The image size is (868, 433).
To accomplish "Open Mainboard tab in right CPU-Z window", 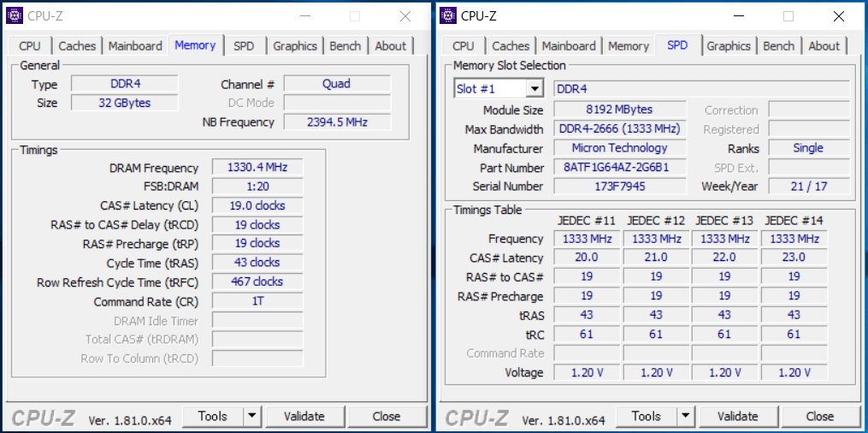I will point(569,46).
